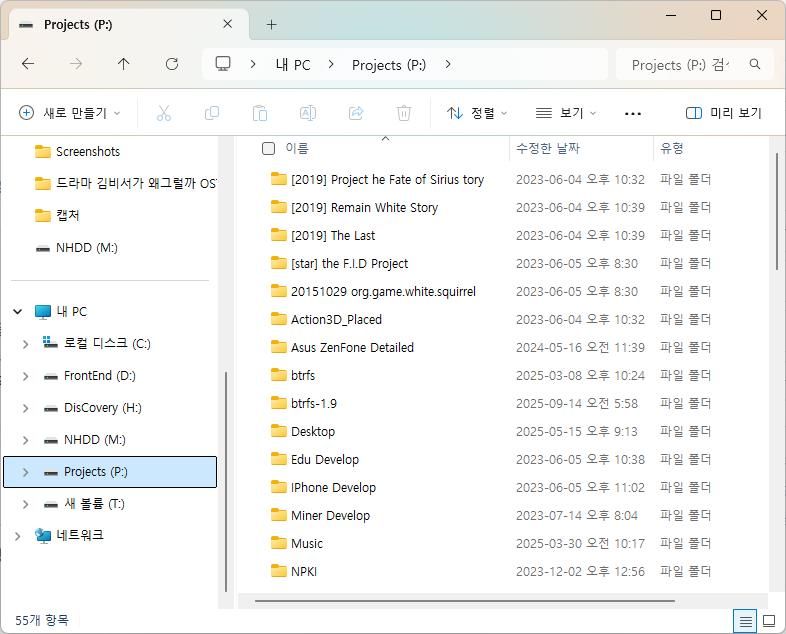Collapse the 내 PC tree node
The width and height of the screenshot is (786, 634).
click(17, 312)
